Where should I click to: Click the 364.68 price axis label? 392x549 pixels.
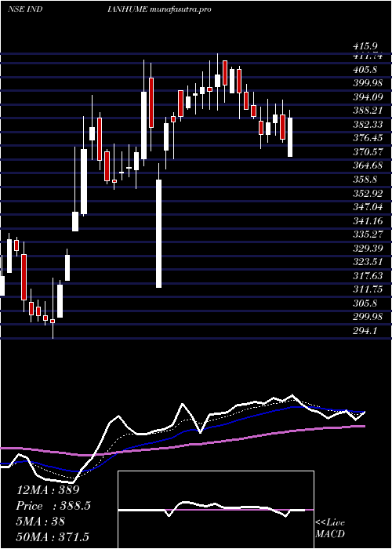pyautogui.click(x=367, y=166)
